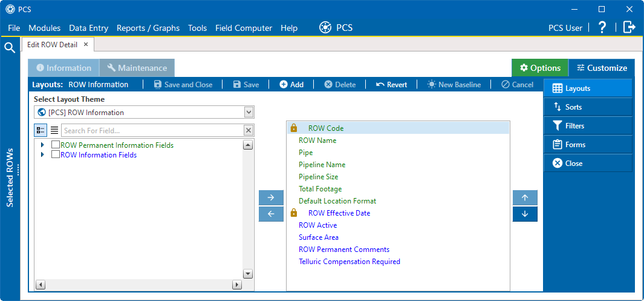
Task: Select ROW Permanent Comments field
Action: [344, 249]
